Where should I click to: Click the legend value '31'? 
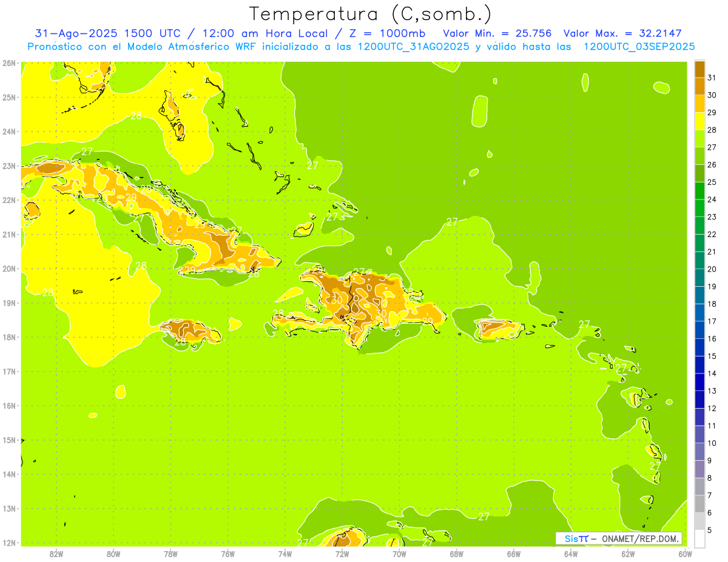click(x=712, y=78)
